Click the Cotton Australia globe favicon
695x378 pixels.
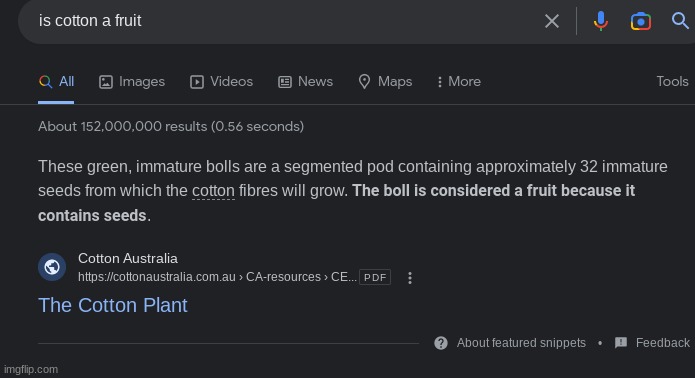(x=52, y=267)
